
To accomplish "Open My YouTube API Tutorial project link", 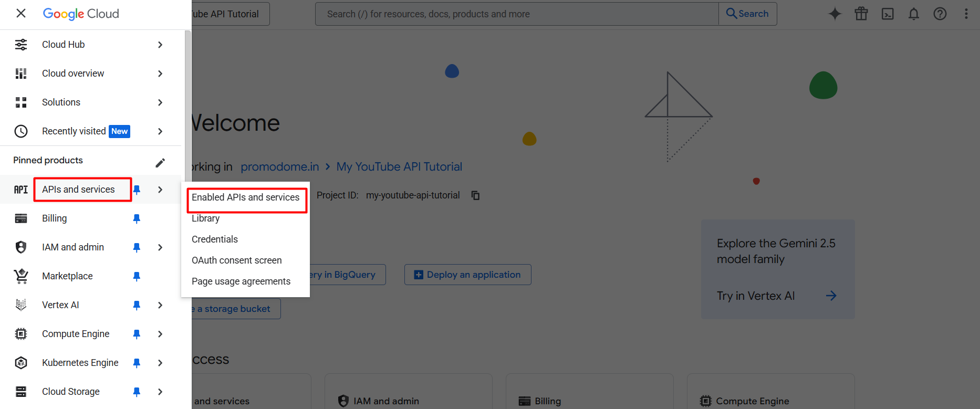I will 399,166.
